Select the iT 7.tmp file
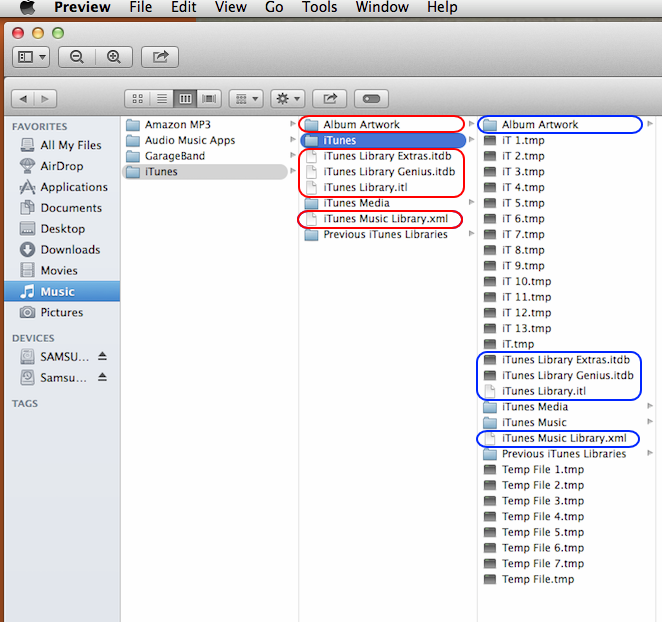662x622 pixels. pos(561,234)
